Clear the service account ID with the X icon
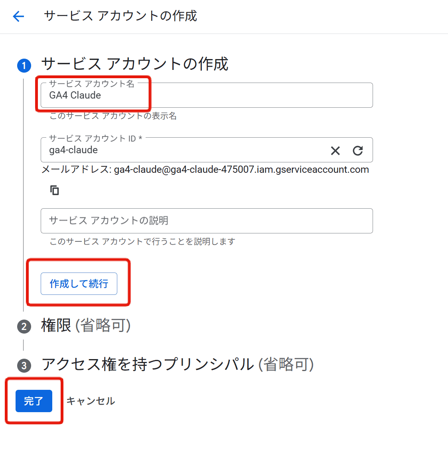The image size is (448, 476). coord(335,150)
